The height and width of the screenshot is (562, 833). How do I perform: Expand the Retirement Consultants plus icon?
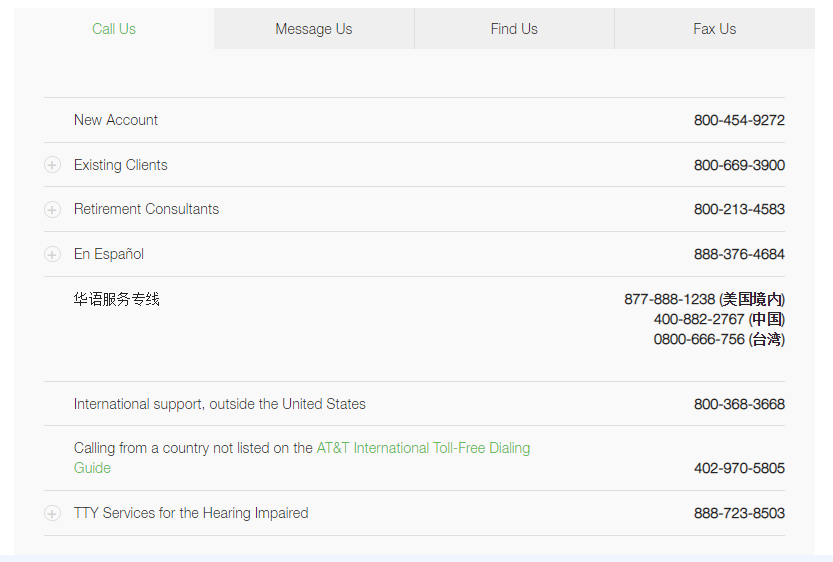(52, 210)
